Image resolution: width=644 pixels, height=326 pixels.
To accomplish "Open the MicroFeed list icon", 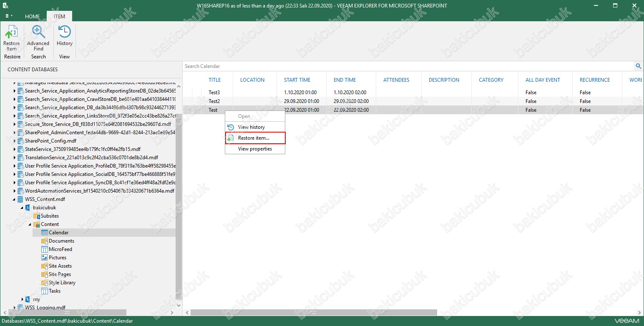I will (x=45, y=249).
